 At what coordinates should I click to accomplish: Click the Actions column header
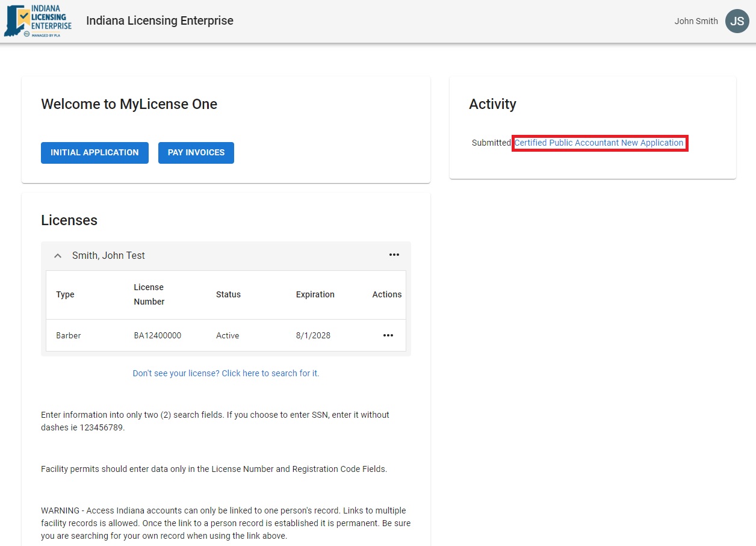386,295
